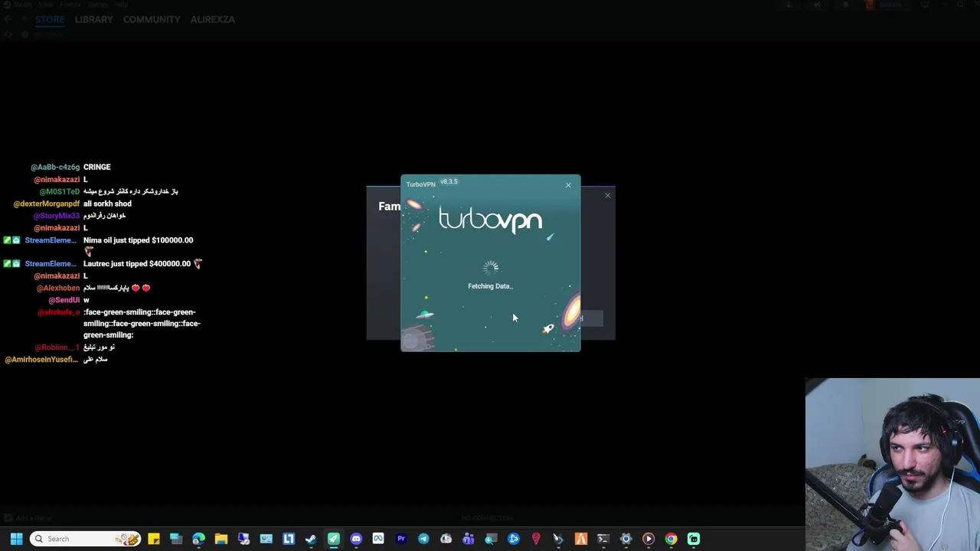Open the mint green taskbar app
Image resolution: width=980 pixels, height=551 pixels.
[x=693, y=539]
